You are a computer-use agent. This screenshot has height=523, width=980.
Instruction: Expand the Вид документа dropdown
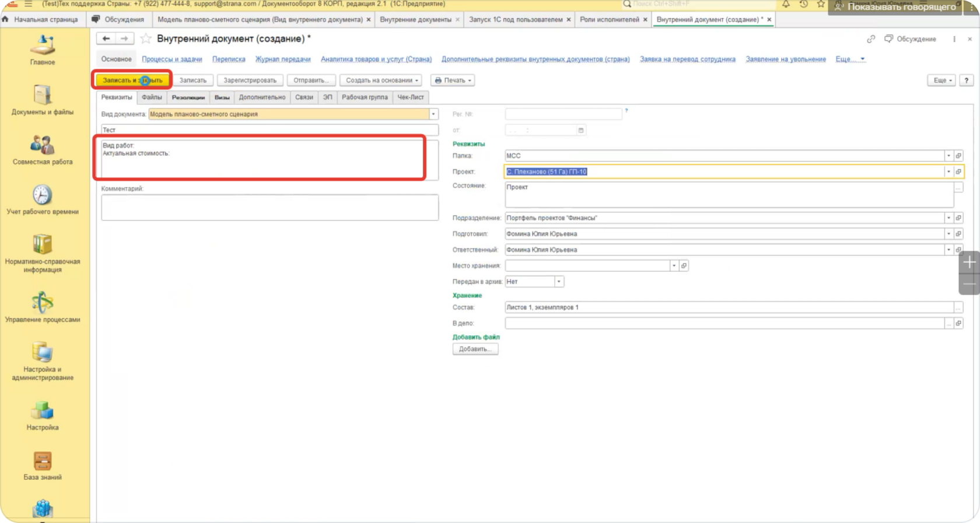433,114
